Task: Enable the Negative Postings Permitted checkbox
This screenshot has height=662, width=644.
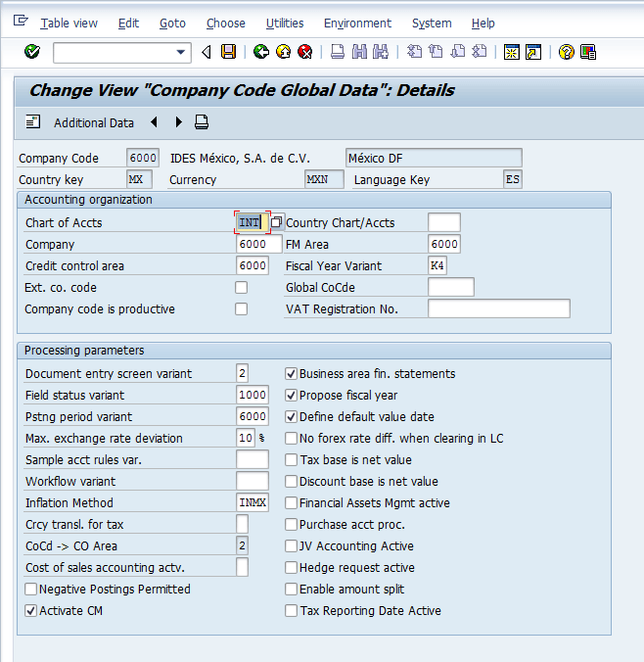Action: click(x=31, y=590)
